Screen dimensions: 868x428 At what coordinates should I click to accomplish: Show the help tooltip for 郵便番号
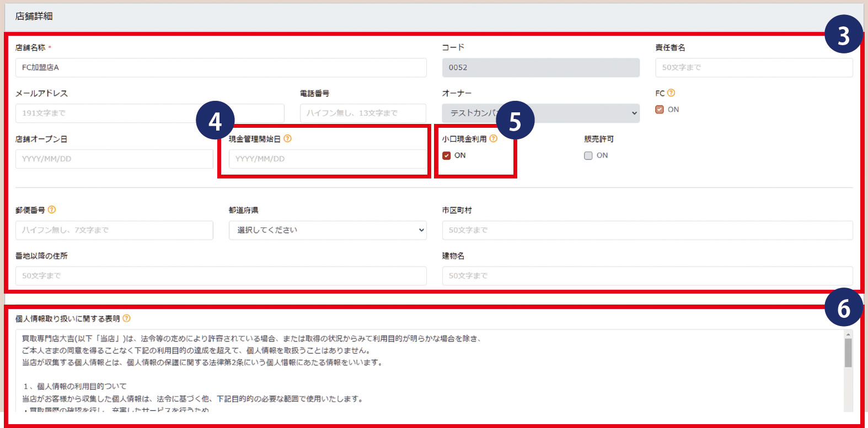(52, 210)
